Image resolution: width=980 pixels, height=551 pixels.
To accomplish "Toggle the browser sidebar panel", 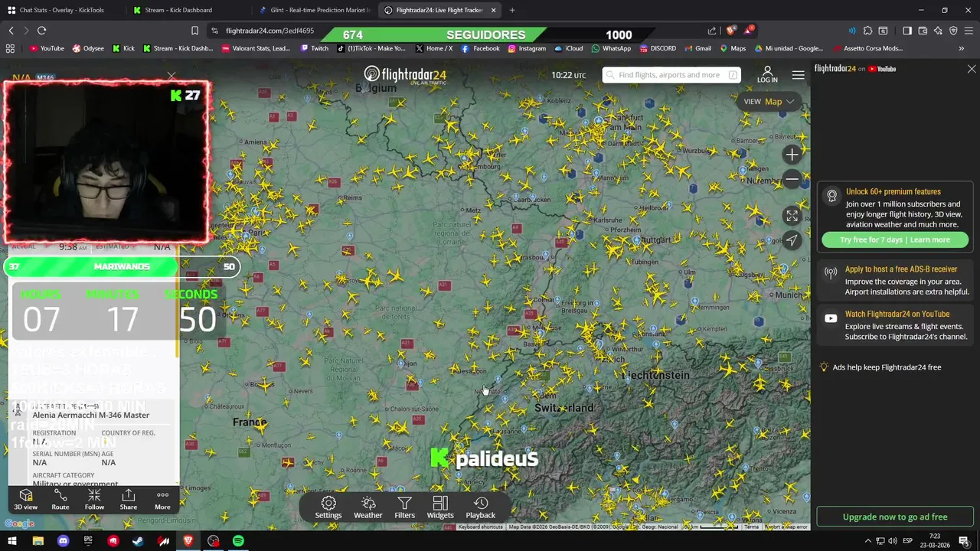I will (x=907, y=31).
